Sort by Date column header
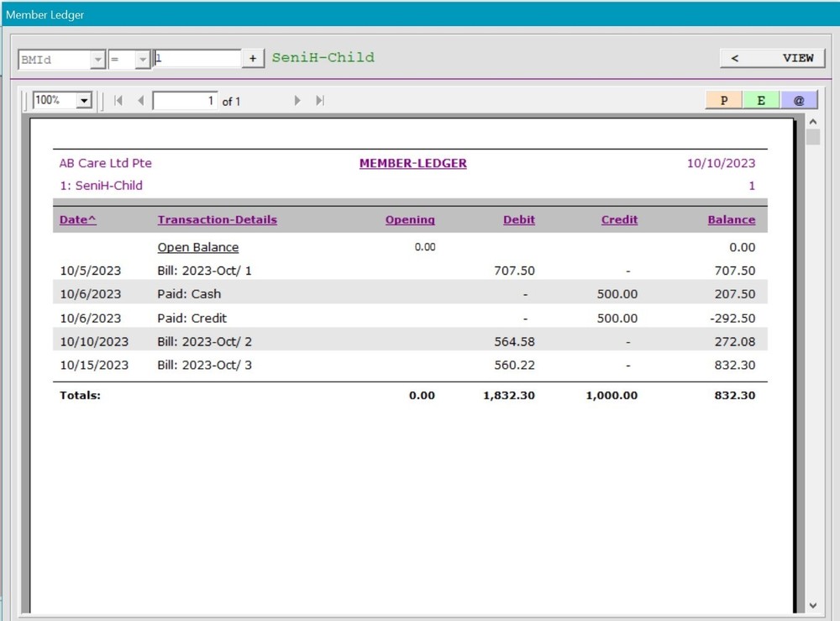The height and width of the screenshot is (621, 840). pyautogui.click(x=77, y=219)
